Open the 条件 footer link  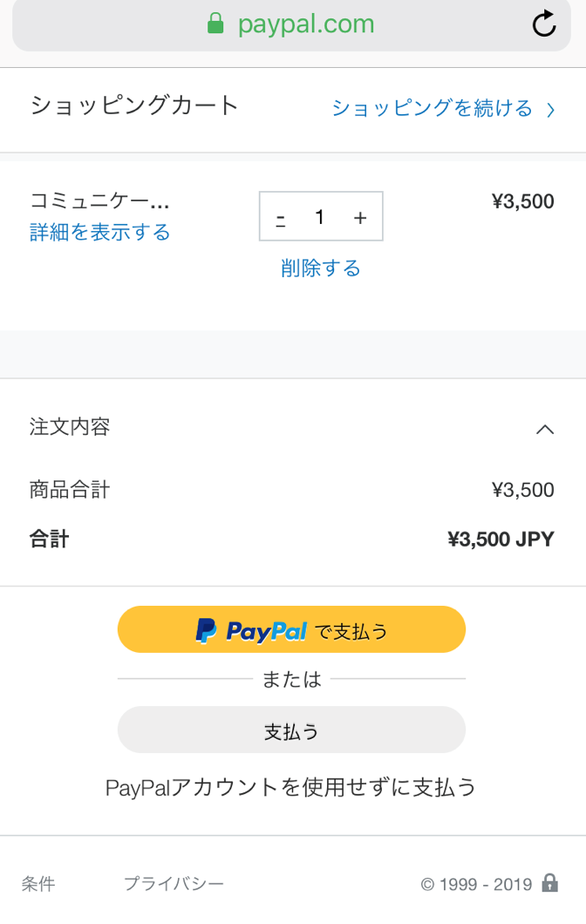(x=38, y=884)
